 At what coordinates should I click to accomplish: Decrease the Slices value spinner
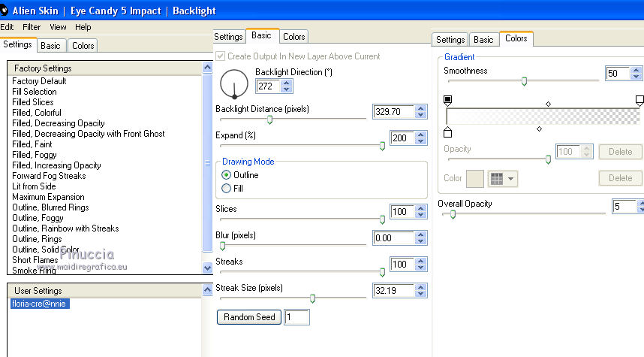click(420, 215)
